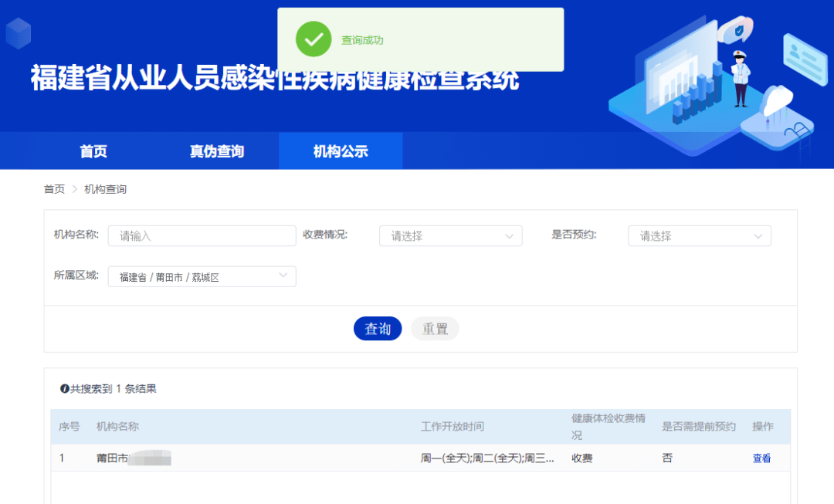This screenshot has width=834, height=504.
Task: Click the 重置 reset button
Action: (435, 329)
